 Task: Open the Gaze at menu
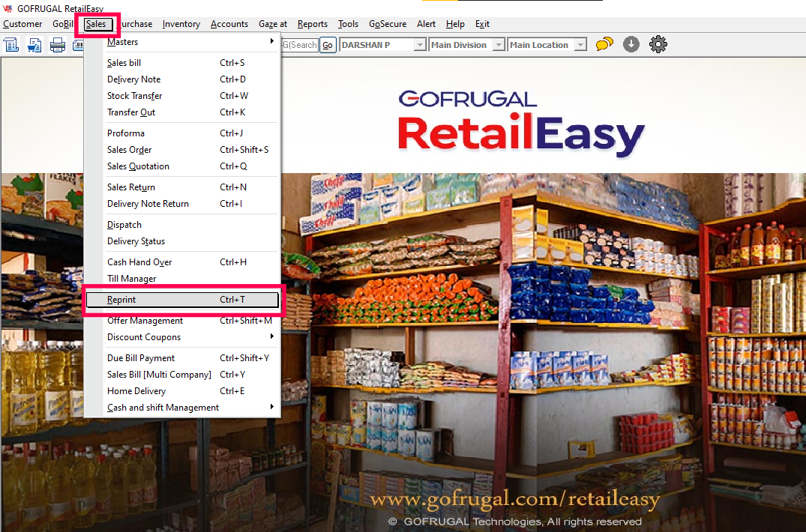pyautogui.click(x=273, y=24)
